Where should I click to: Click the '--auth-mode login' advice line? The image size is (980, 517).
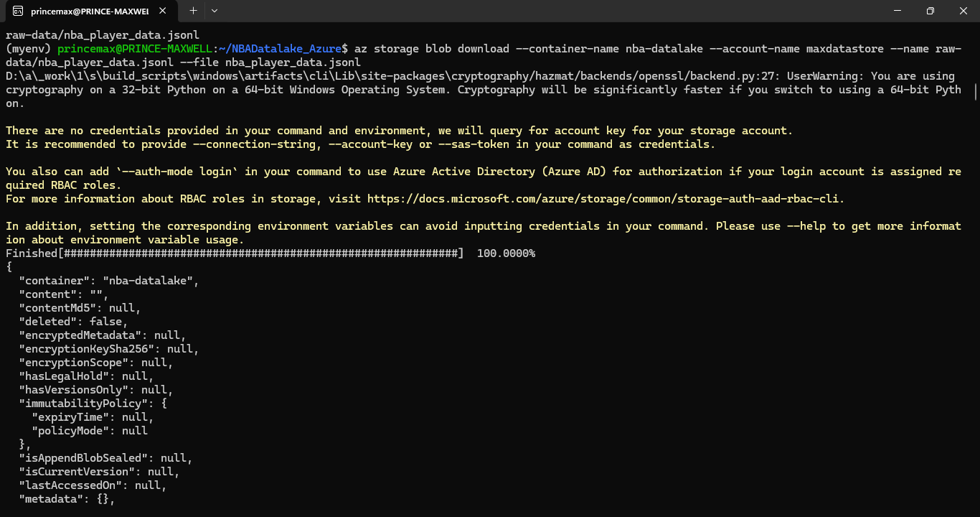point(484,179)
